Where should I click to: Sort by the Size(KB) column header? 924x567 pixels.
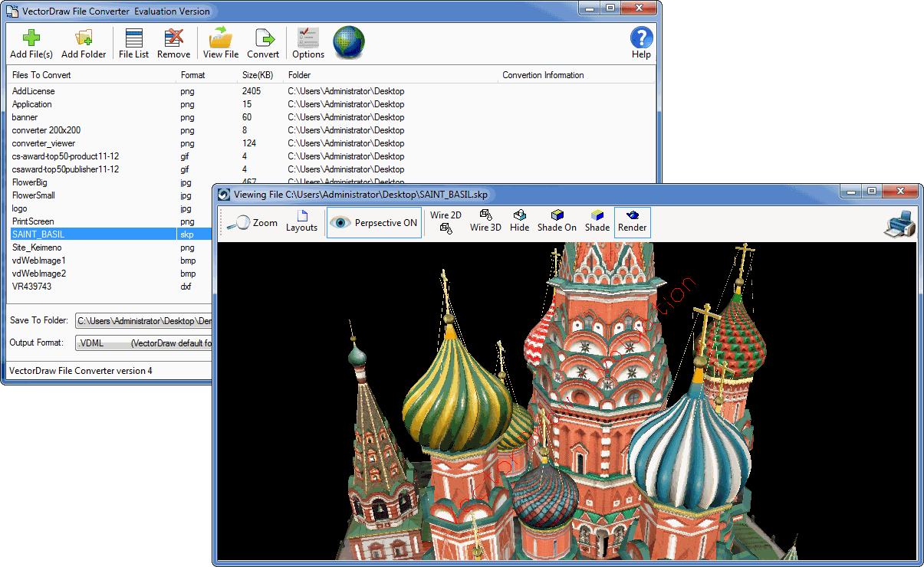click(261, 75)
